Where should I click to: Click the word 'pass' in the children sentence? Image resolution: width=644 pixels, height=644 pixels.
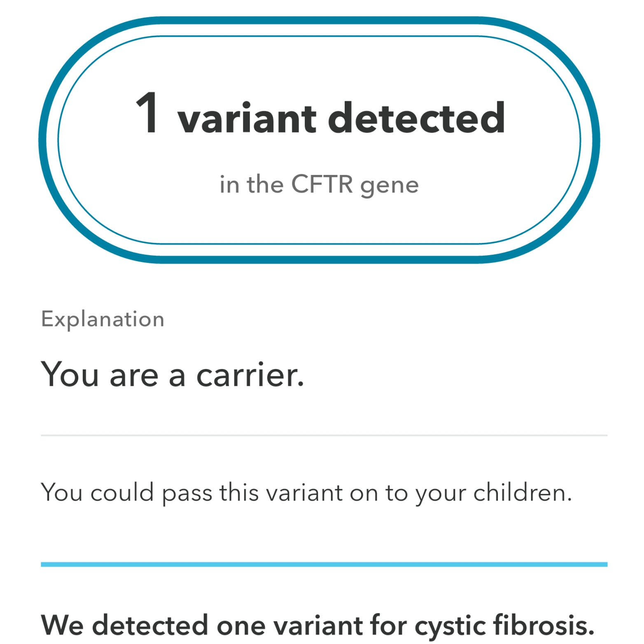(187, 493)
